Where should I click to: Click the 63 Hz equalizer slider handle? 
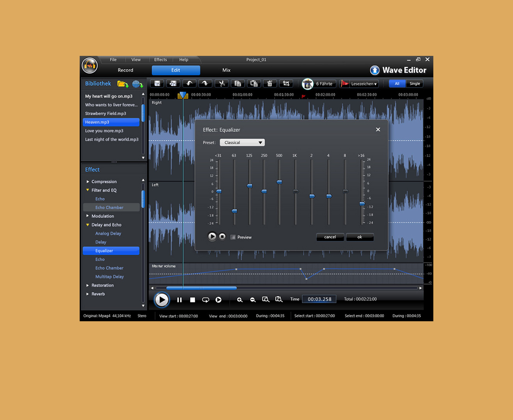tap(234, 211)
